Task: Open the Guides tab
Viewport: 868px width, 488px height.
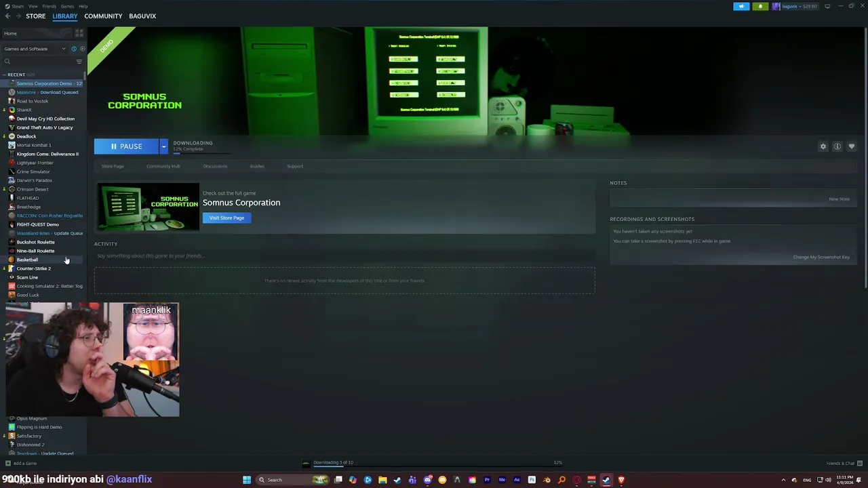Action: [256, 166]
